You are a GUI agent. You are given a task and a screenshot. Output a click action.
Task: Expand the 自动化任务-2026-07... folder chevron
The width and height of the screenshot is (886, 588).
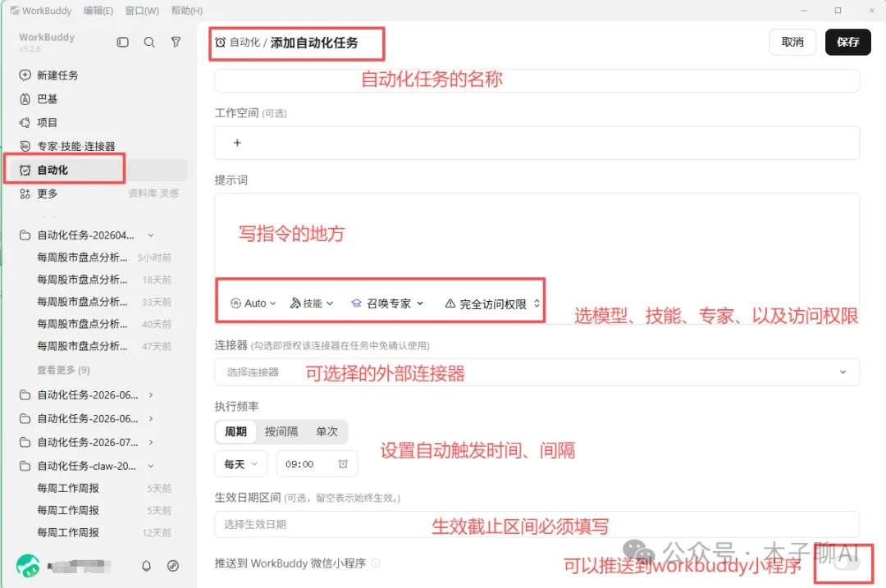[x=151, y=442]
